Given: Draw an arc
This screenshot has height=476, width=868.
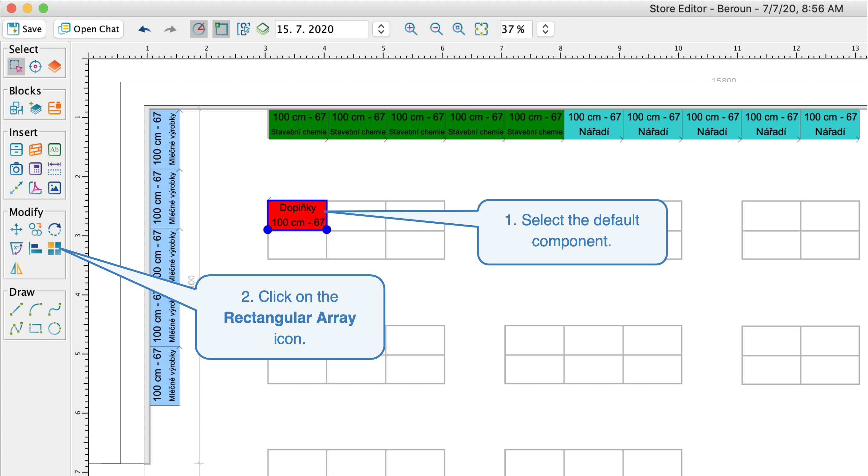Looking at the screenshot, I should click(x=35, y=309).
